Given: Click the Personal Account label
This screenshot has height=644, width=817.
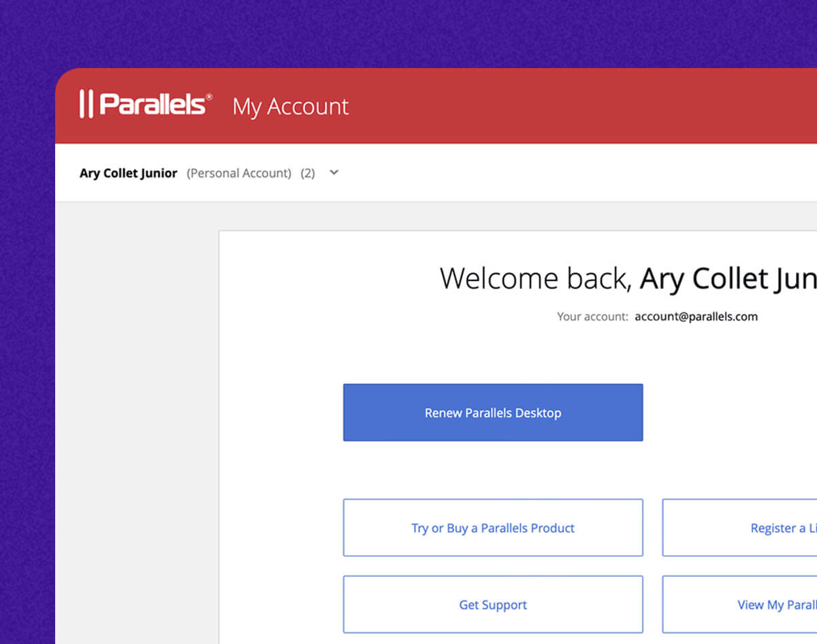Looking at the screenshot, I should (x=239, y=173).
